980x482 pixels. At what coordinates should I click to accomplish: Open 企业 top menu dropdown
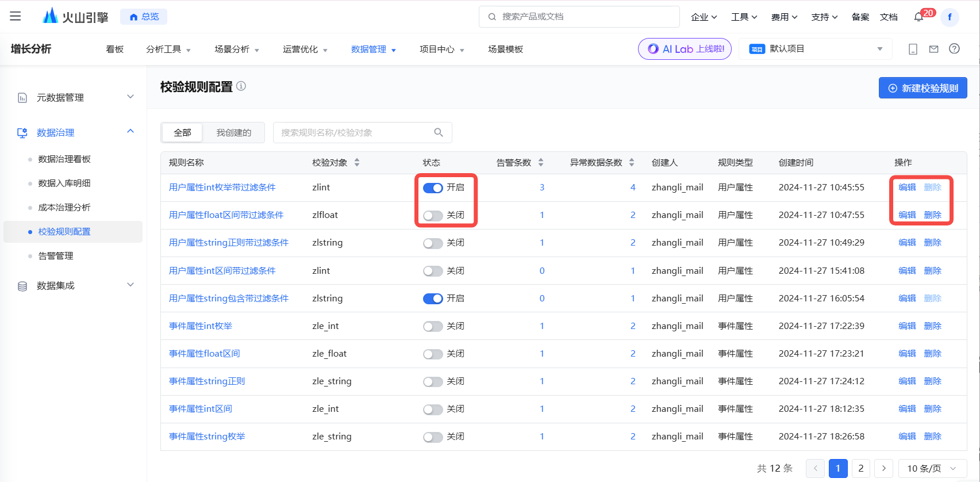(x=704, y=17)
